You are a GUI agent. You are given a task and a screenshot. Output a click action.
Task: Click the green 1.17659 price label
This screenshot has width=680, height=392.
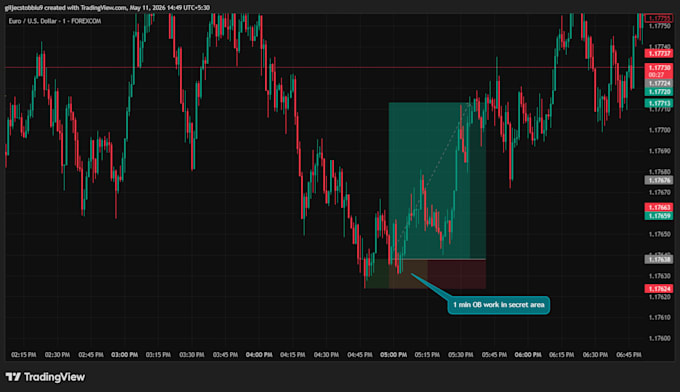coord(659,216)
